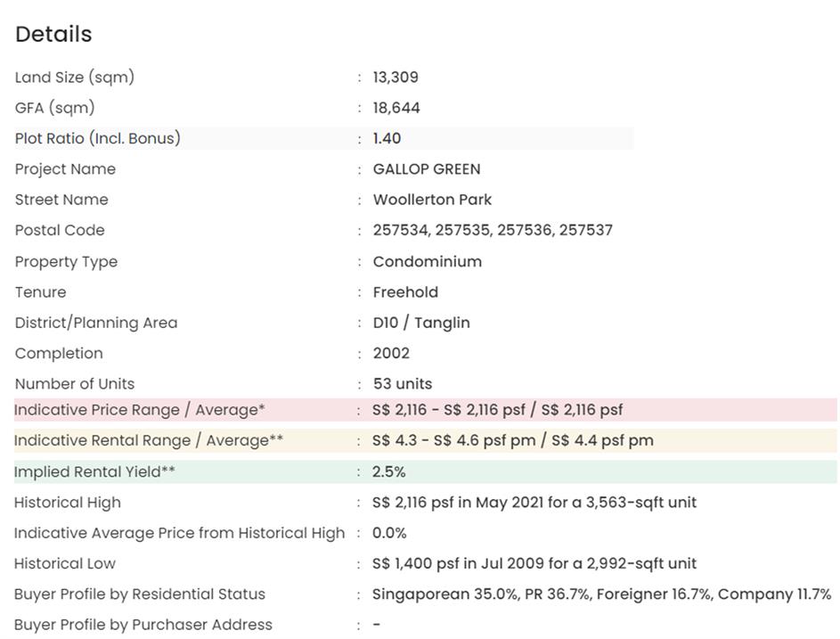Click the 53 units value
Screen dimensions: 840x639
pyautogui.click(x=402, y=384)
